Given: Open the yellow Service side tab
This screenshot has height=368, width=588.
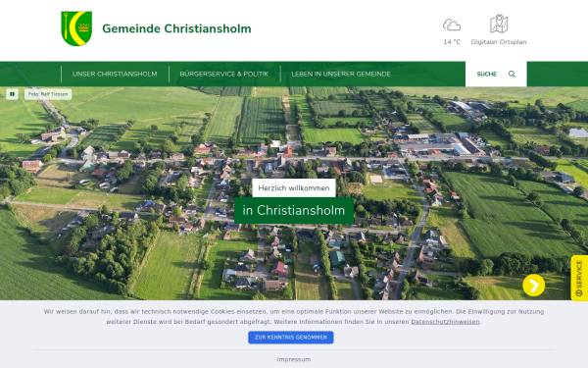Looking at the screenshot, I should [x=579, y=278].
